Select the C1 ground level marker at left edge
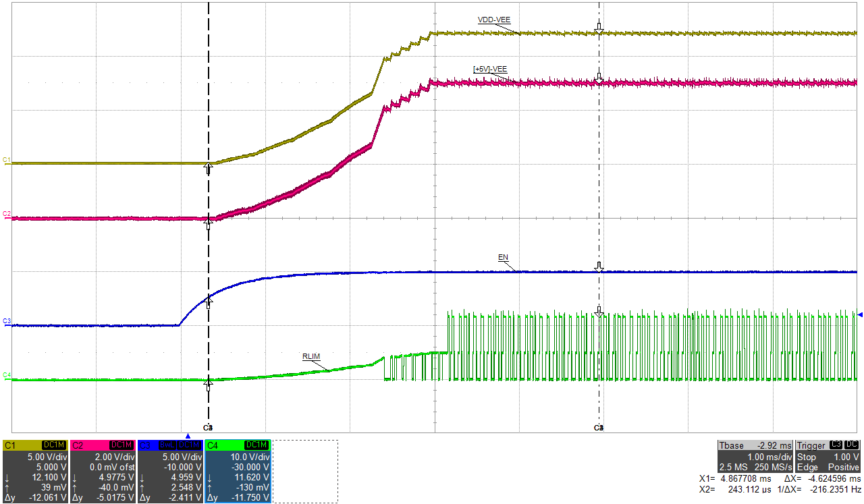 (7, 160)
